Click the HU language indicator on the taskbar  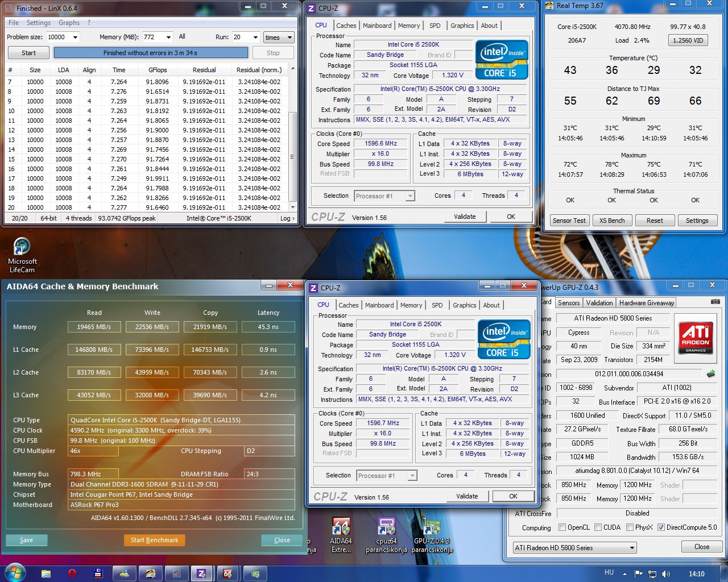pos(609,573)
